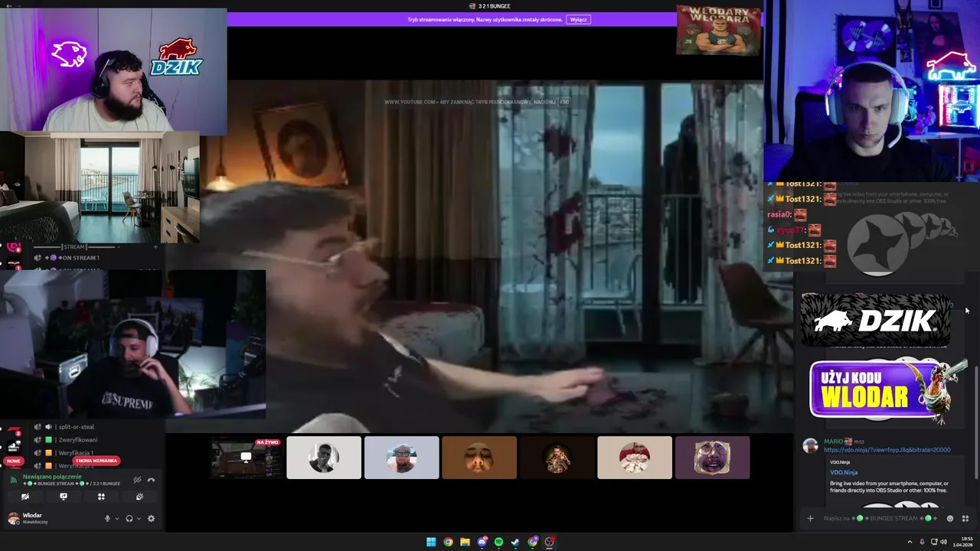This screenshot has width=980, height=551.
Task: Open volume control in system tray
Action: click(943, 542)
